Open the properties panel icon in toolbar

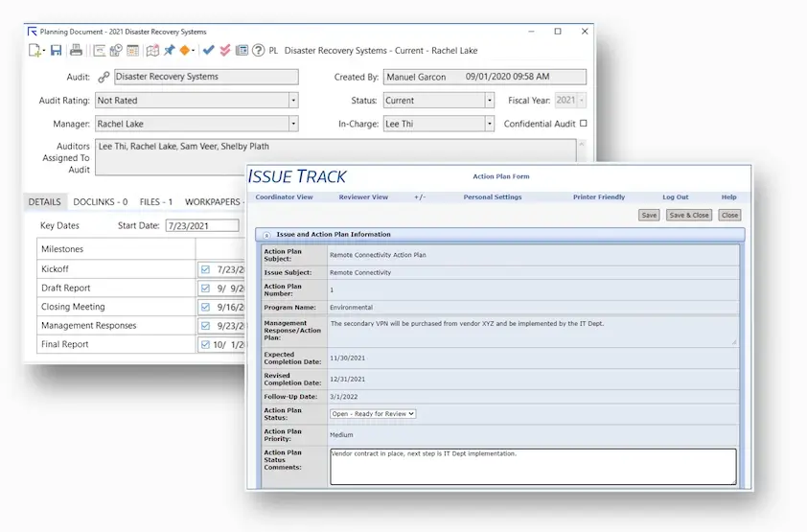pos(242,51)
